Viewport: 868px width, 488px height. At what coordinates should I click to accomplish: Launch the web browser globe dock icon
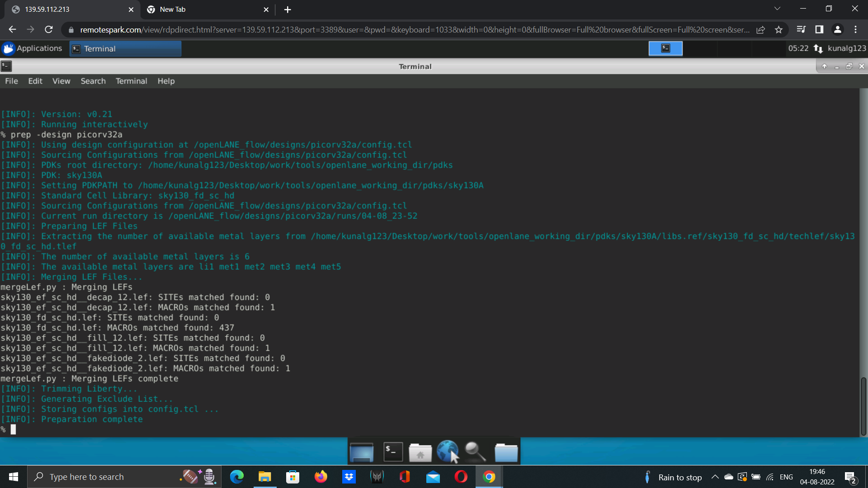448,451
